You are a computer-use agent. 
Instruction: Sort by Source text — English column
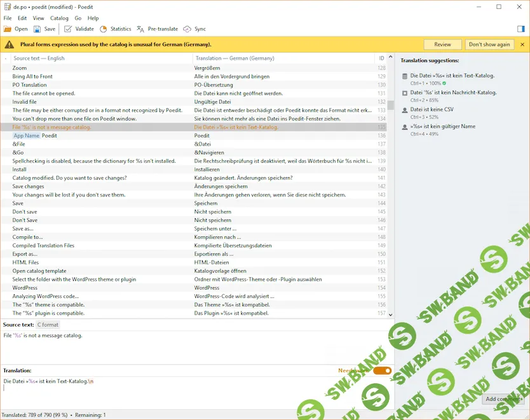pyautogui.click(x=39, y=58)
